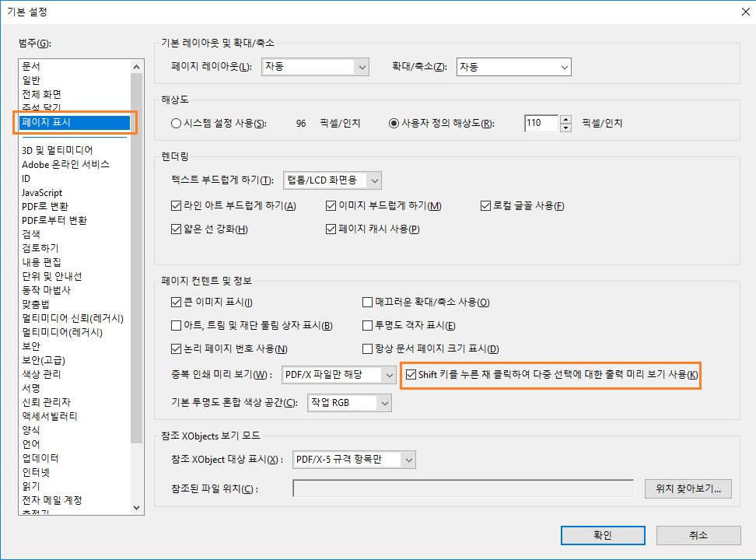Click the 확인 button
Screen dimensions: 756x560
(603, 535)
